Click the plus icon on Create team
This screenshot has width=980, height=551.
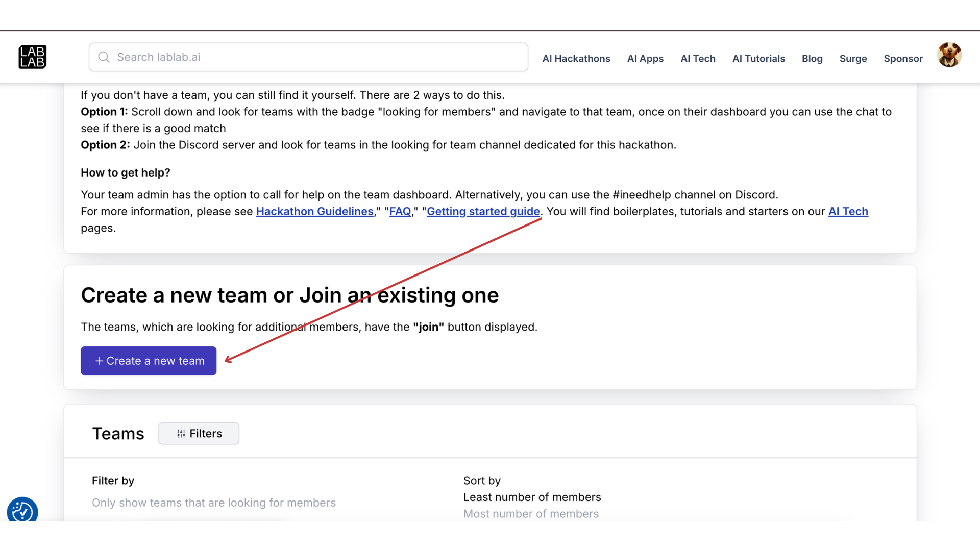100,361
